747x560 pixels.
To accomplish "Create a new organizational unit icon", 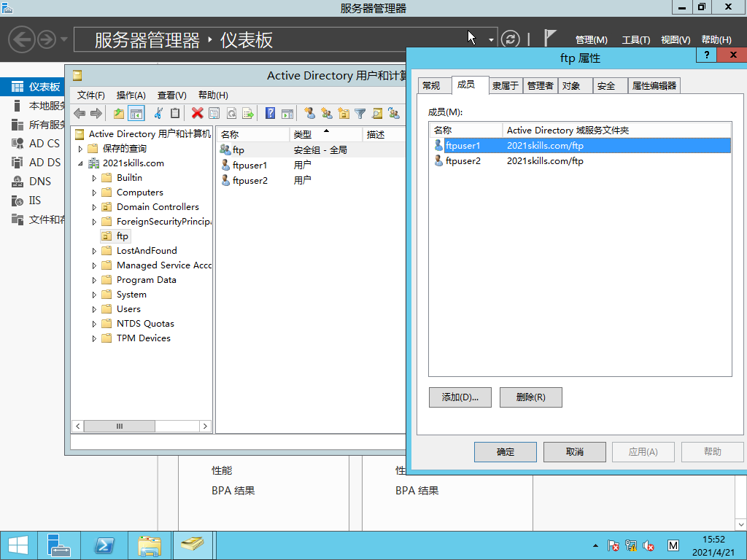I will click(344, 113).
